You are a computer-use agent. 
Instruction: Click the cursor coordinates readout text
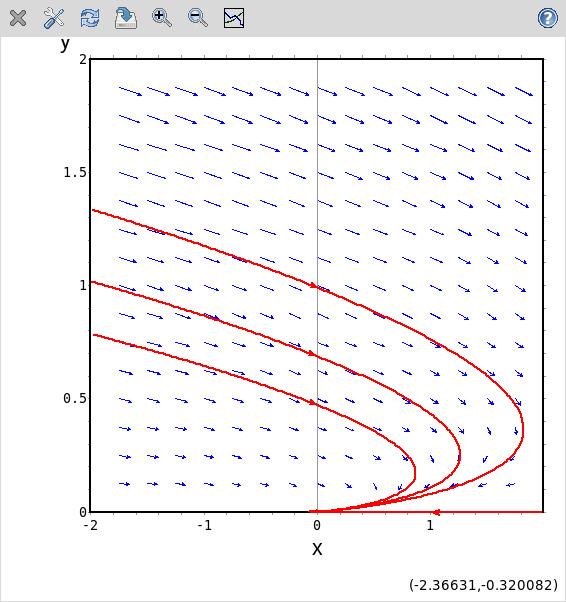coord(483,585)
